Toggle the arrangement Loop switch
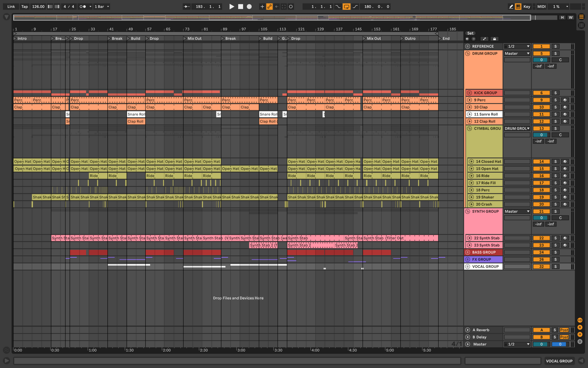Screen dimensions: 588x368 click(347, 7)
